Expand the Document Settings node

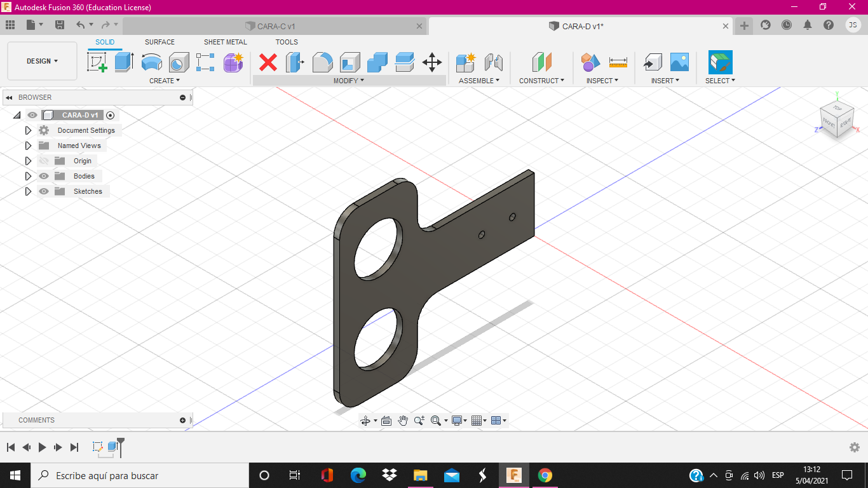[x=28, y=130]
